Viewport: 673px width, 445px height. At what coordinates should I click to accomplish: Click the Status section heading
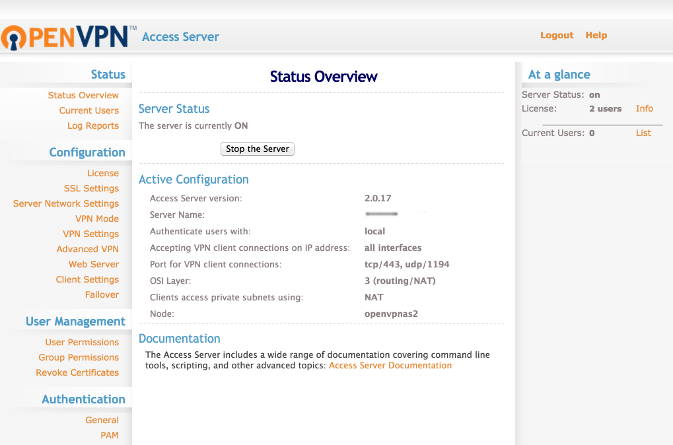[108, 75]
